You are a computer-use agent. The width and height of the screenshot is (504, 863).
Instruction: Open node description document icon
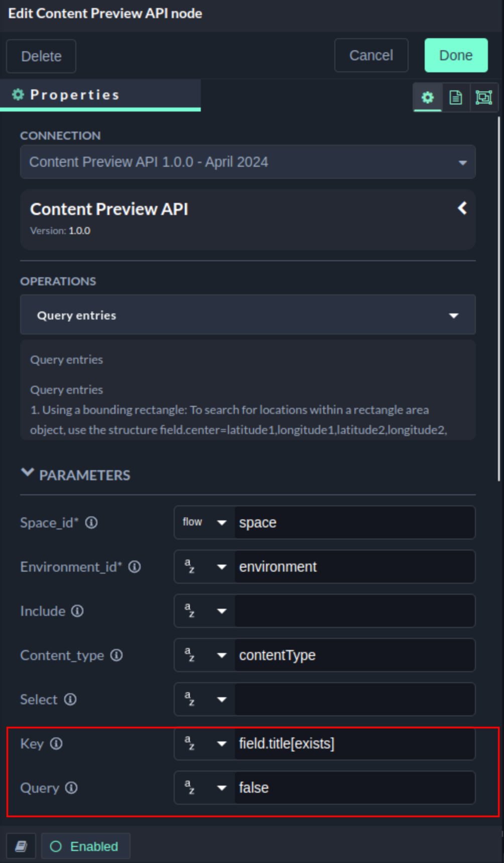click(x=455, y=97)
